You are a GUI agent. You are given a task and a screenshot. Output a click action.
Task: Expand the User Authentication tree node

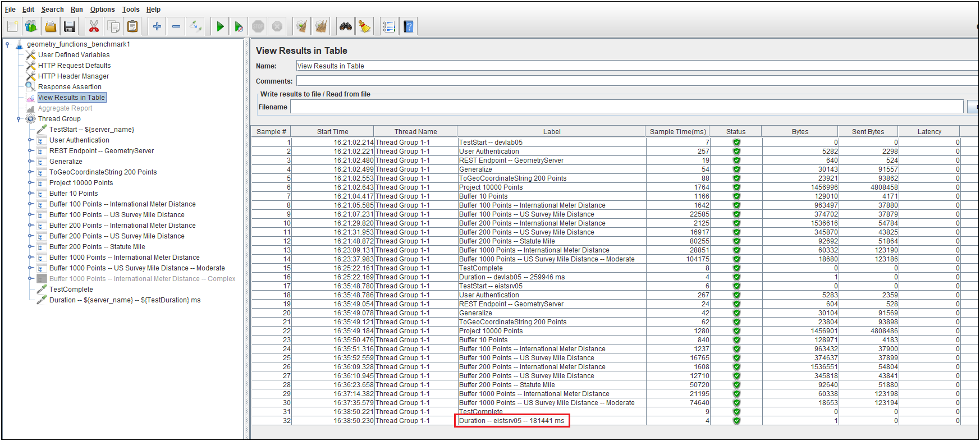click(30, 140)
